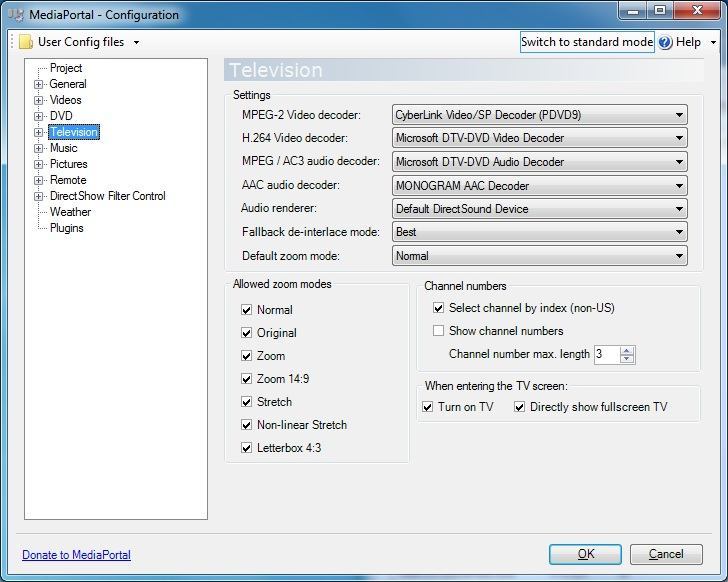Click the OK button
The width and height of the screenshot is (728, 582).
[585, 554]
